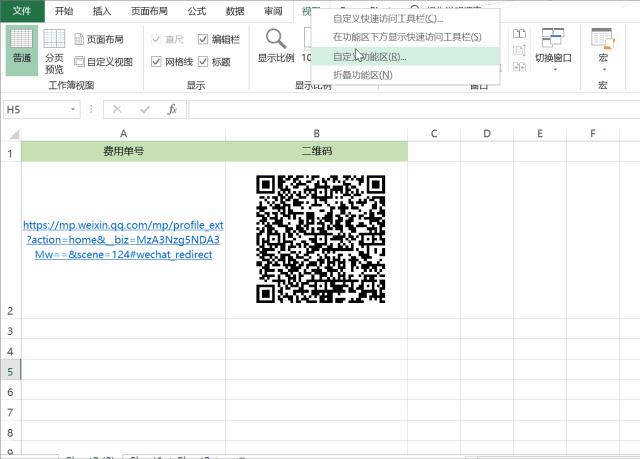Screen dimensions: 640x459
Task: Select column C header
Action: point(434,134)
